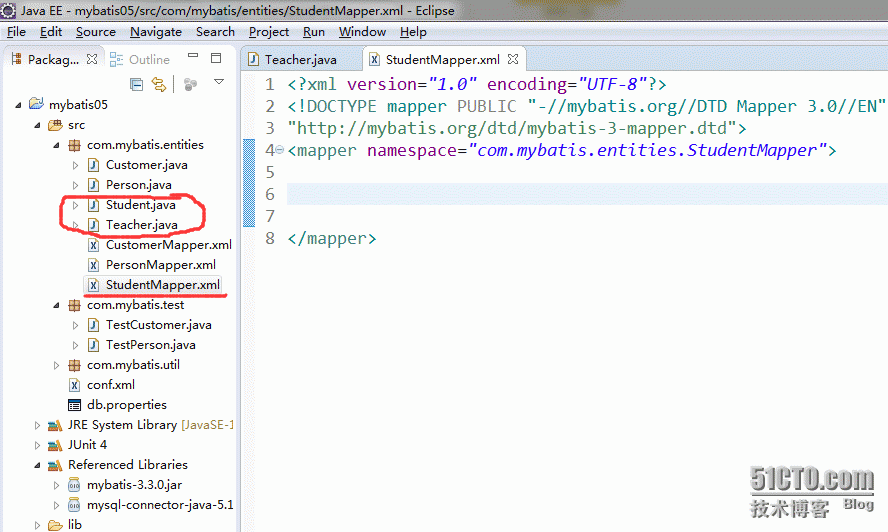Open the Navigate menu
The image size is (888, 532).
(156, 32)
